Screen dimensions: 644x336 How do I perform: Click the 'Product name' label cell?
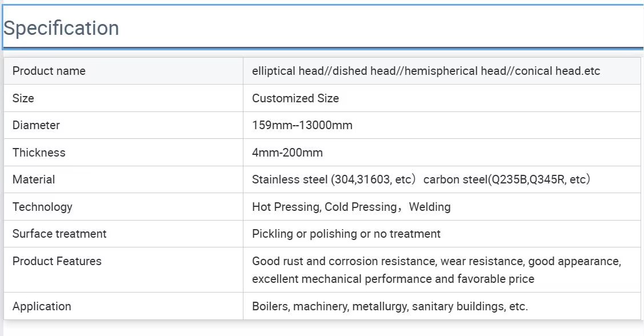pos(123,71)
